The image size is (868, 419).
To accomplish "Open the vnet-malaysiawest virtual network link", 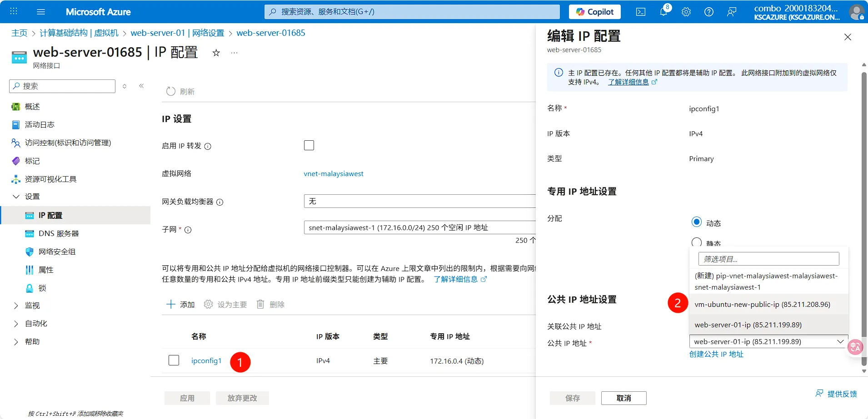I will tap(334, 173).
